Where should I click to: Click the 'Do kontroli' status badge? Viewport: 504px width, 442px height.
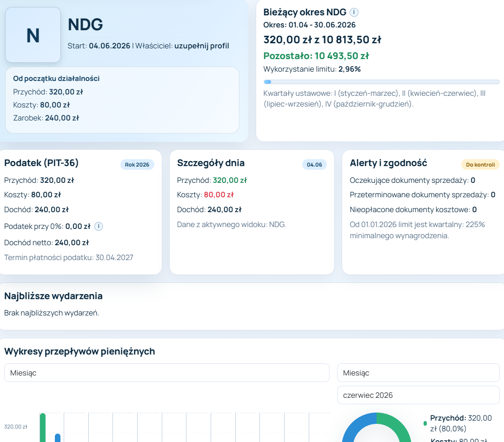(x=480, y=164)
